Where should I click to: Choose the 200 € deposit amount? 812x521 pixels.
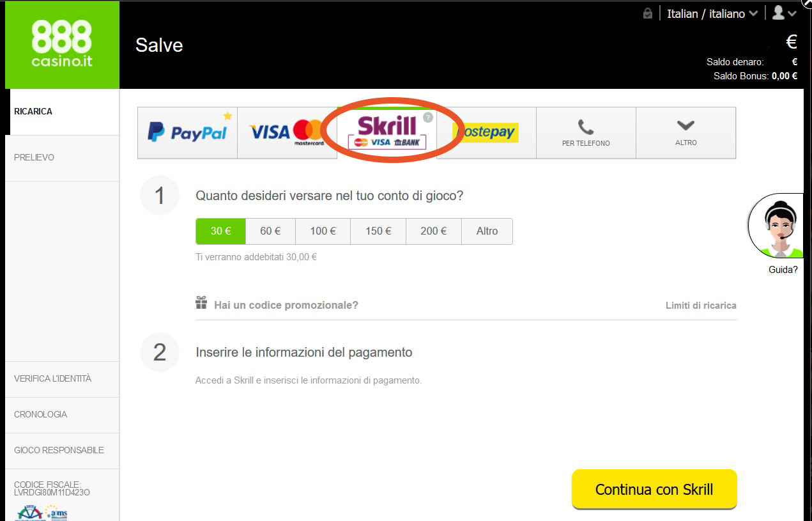(x=434, y=231)
